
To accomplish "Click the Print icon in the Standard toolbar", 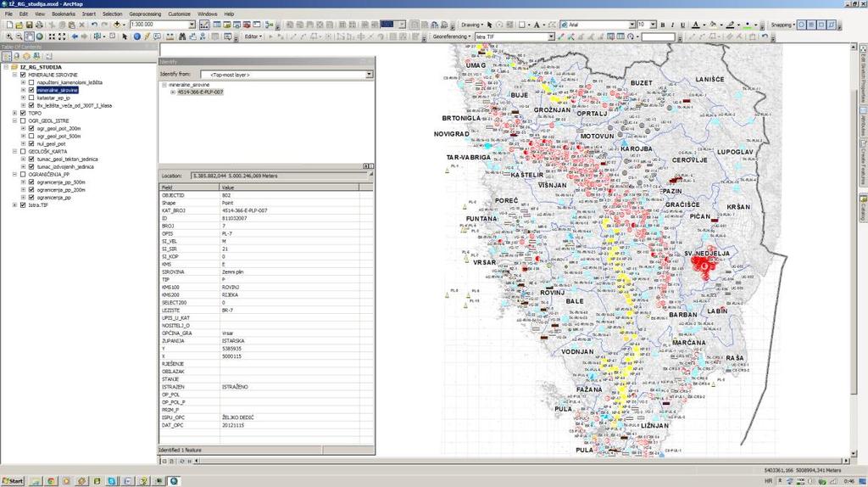I will (39, 25).
